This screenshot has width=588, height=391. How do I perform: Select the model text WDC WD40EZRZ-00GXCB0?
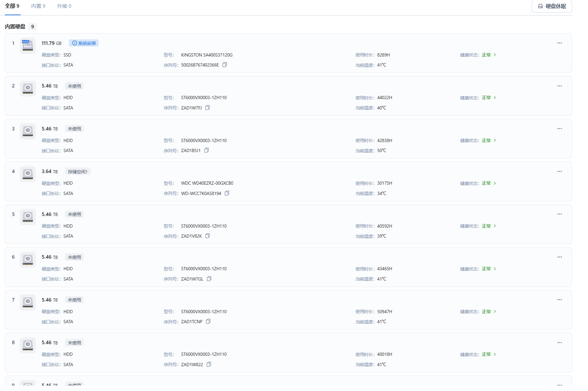(207, 183)
